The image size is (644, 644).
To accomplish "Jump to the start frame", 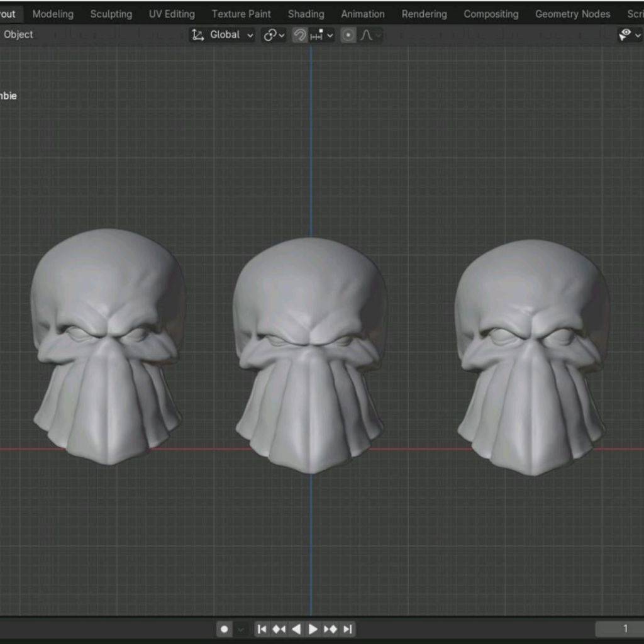I will (262, 629).
